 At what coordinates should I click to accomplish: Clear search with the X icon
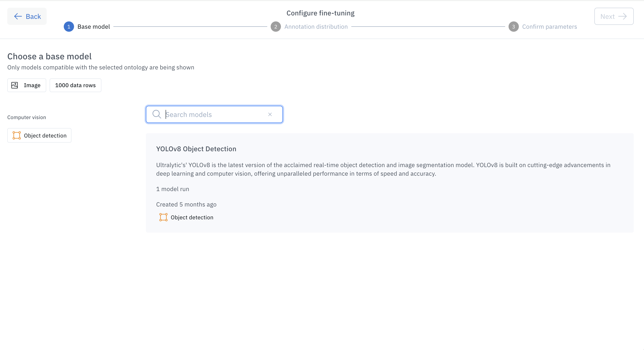pyautogui.click(x=270, y=114)
